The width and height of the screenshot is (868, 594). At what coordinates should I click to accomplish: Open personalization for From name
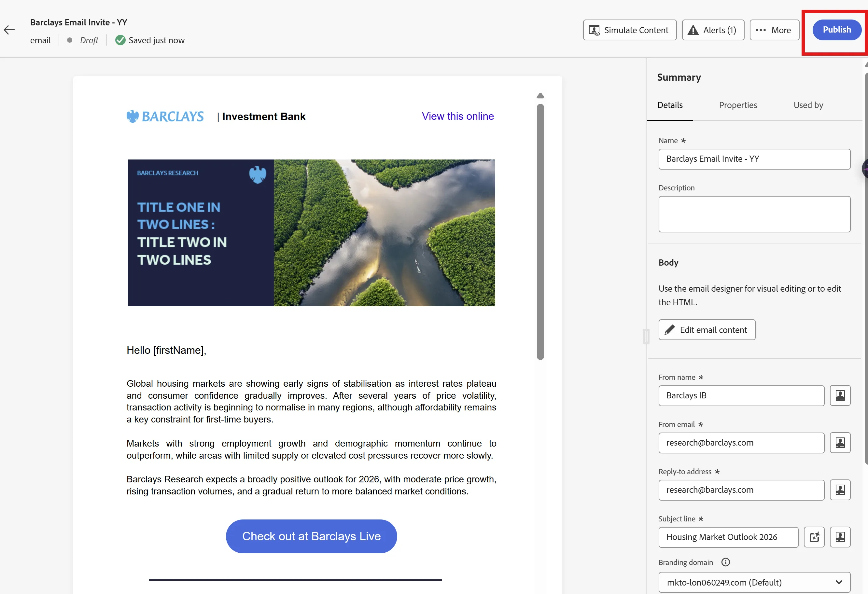[x=840, y=395]
